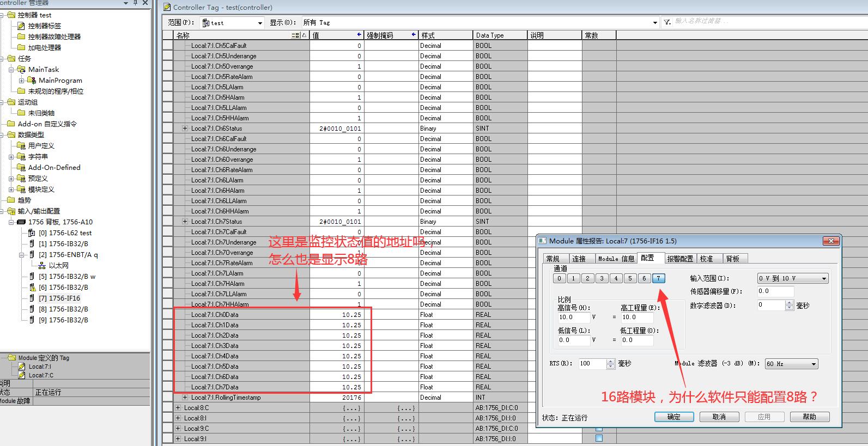Select channel 3 toggle button
The width and height of the screenshot is (868, 446).
pyautogui.click(x=602, y=278)
